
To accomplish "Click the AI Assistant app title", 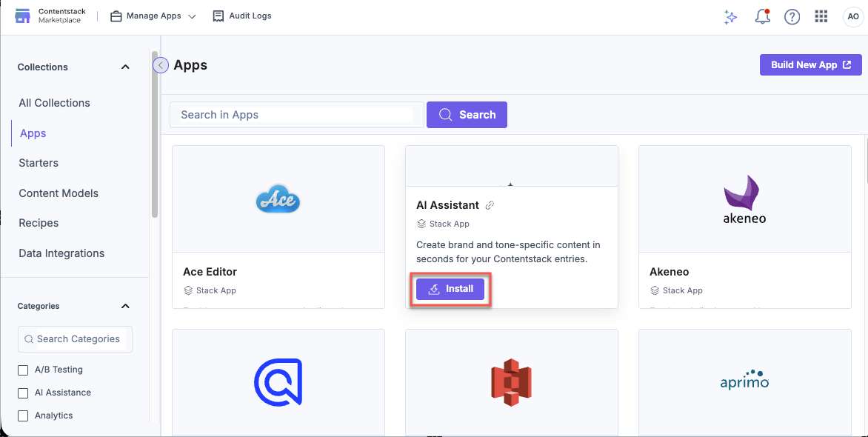I will (447, 205).
